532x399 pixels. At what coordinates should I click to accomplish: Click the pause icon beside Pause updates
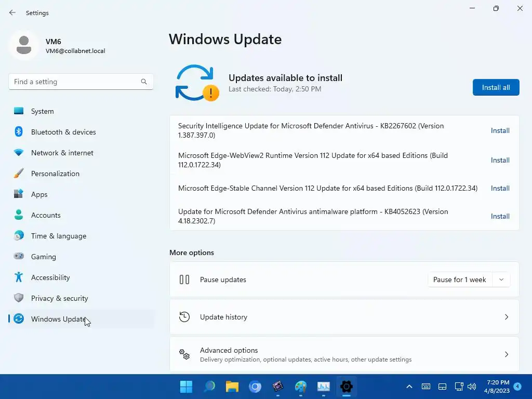coord(184,280)
